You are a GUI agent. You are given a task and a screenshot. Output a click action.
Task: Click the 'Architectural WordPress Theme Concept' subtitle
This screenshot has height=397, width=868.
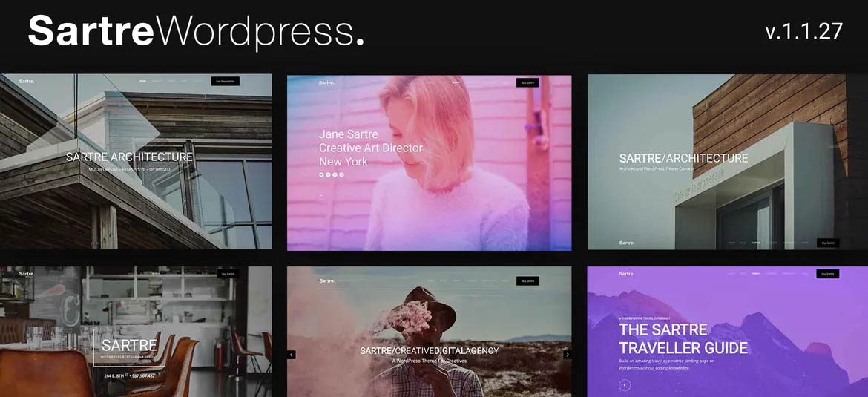click(658, 168)
